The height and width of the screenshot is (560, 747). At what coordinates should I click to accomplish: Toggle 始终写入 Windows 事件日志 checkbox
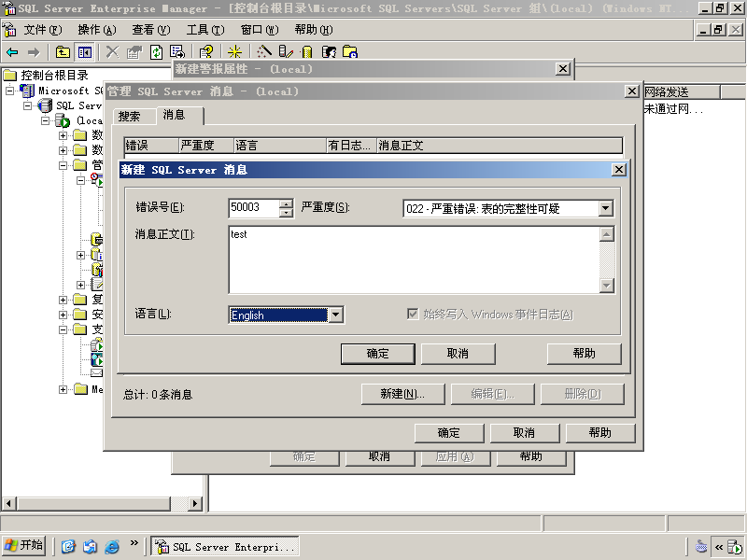click(x=413, y=314)
